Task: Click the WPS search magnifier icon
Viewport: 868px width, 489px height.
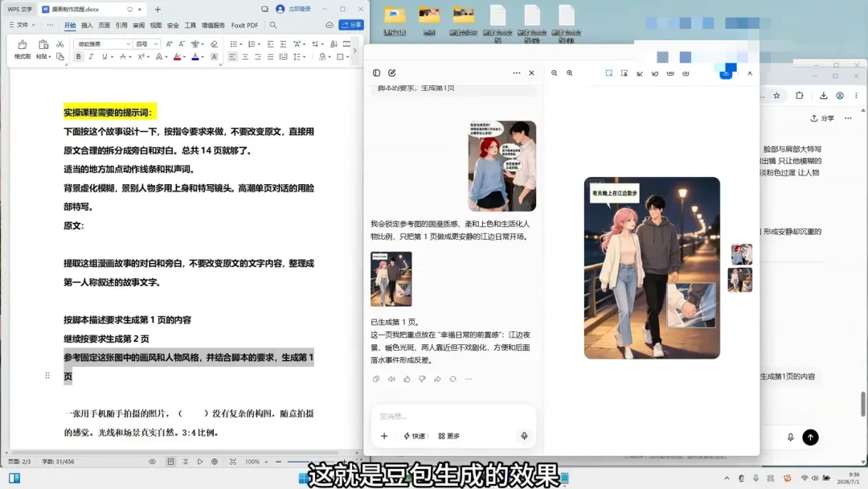Action: [273, 25]
